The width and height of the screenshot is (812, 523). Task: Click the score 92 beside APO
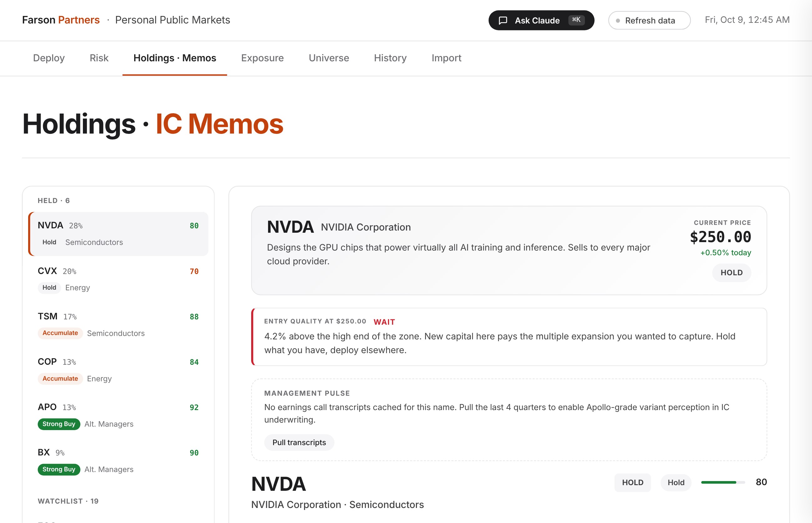coord(194,408)
